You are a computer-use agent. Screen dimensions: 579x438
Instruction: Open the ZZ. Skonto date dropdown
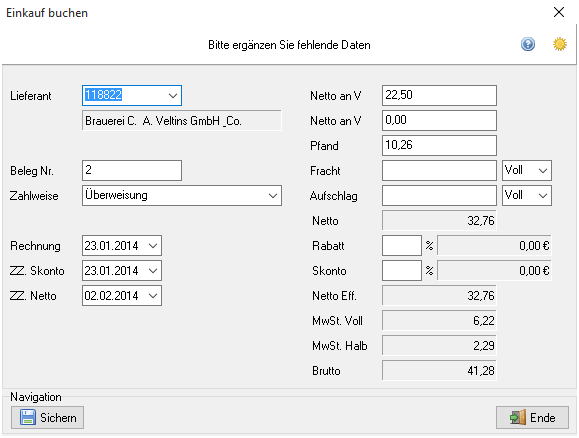pos(153,271)
